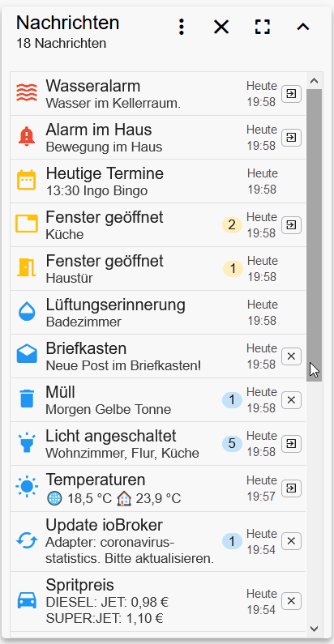Click the Küche window icon

[27, 224]
